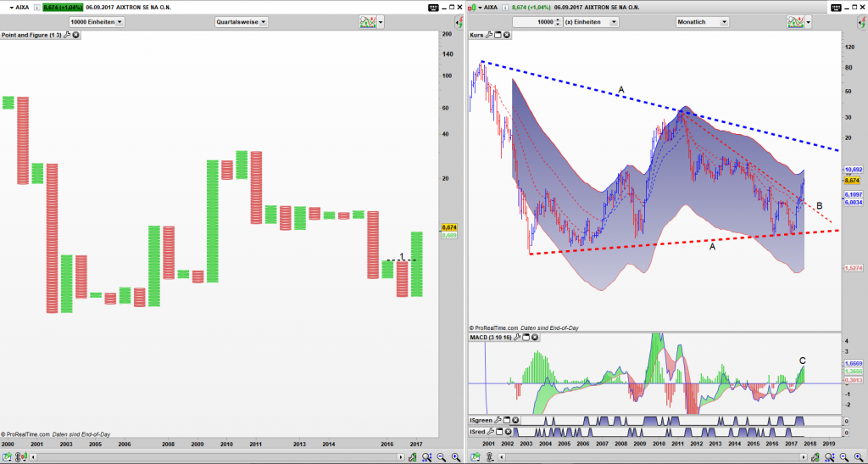Open ISgreen indicator wrench settings

(498, 421)
